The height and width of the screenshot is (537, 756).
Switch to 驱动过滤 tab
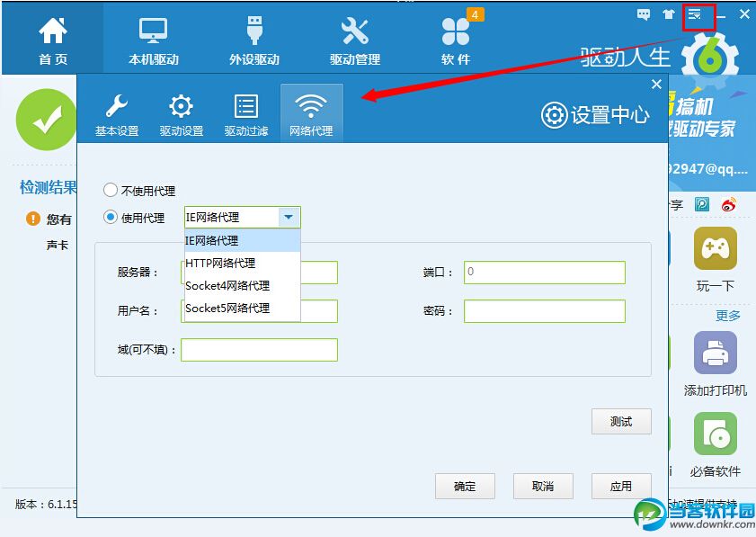(246, 115)
